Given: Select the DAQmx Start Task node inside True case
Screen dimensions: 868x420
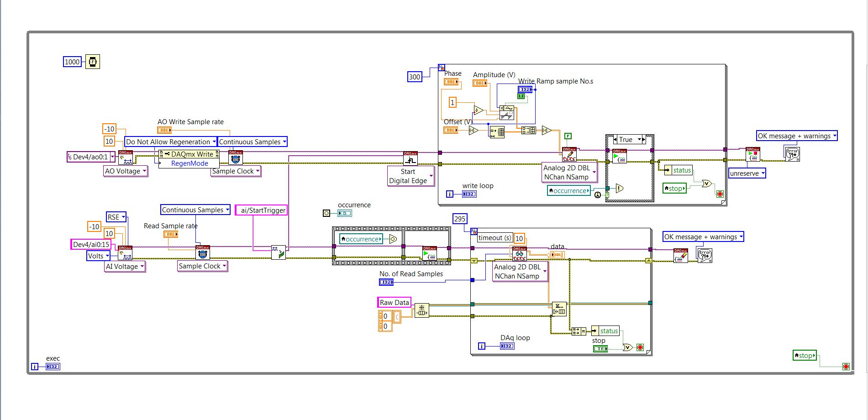Looking at the screenshot, I should click(620, 156).
